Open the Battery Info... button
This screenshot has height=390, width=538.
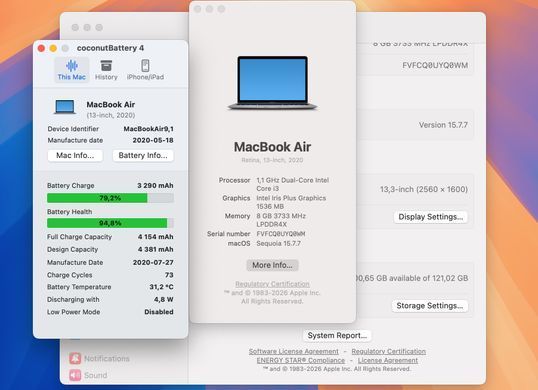coord(143,155)
